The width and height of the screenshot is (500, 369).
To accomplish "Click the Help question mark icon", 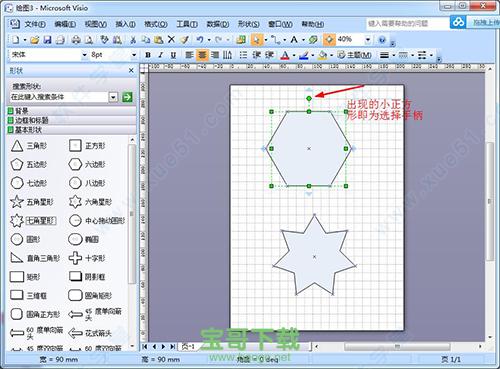I will pyautogui.click(x=382, y=40).
